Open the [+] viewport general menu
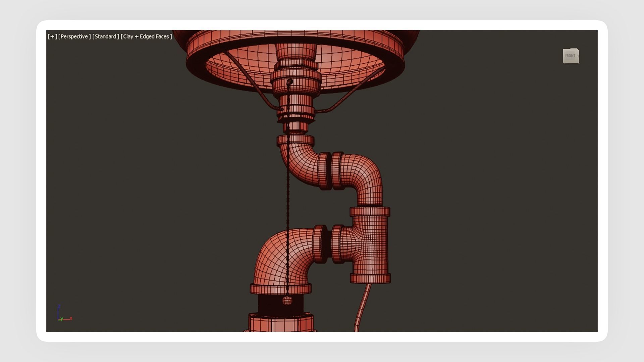This screenshot has height=362, width=644. (x=52, y=37)
